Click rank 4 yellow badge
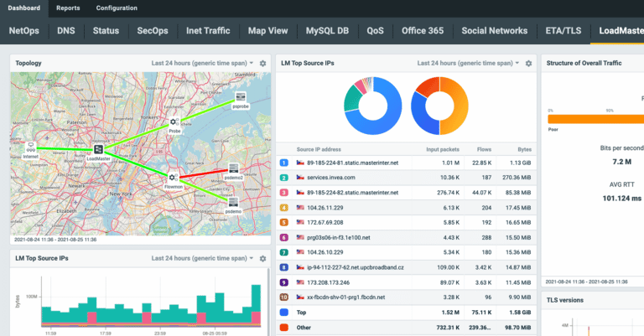Image resolution: width=644 pixels, height=336 pixels. pos(283,208)
